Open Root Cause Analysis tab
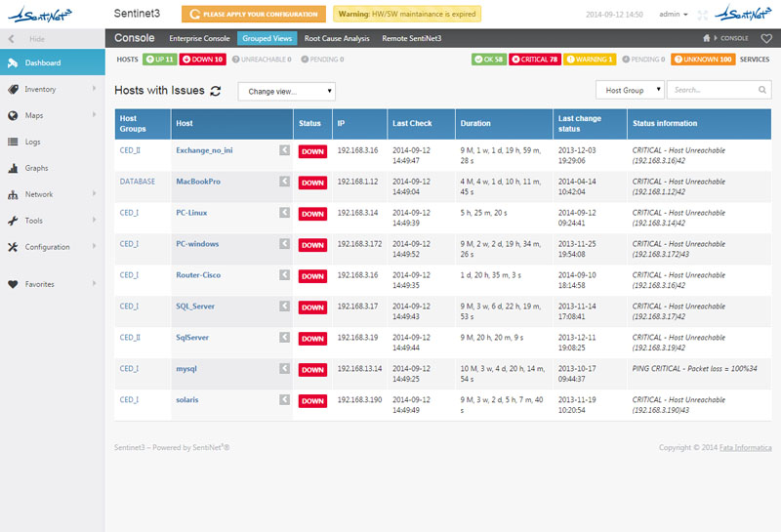Screen dimensions: 781x532 (x=337, y=38)
